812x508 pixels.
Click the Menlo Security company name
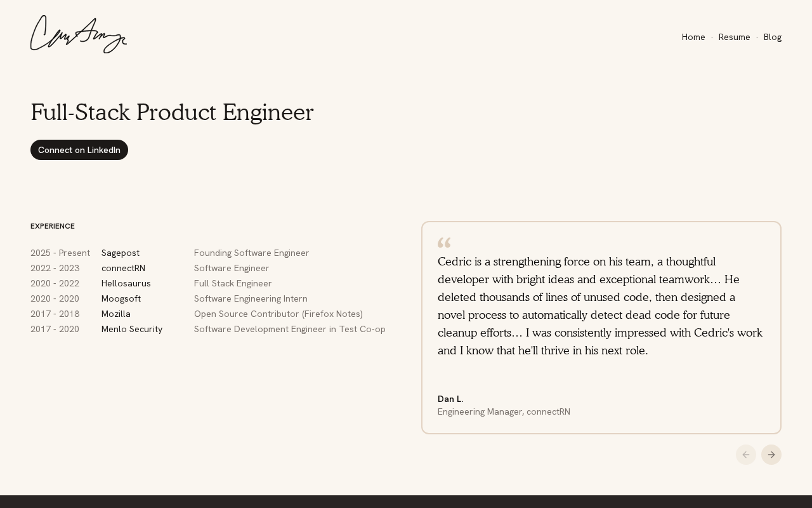click(132, 329)
